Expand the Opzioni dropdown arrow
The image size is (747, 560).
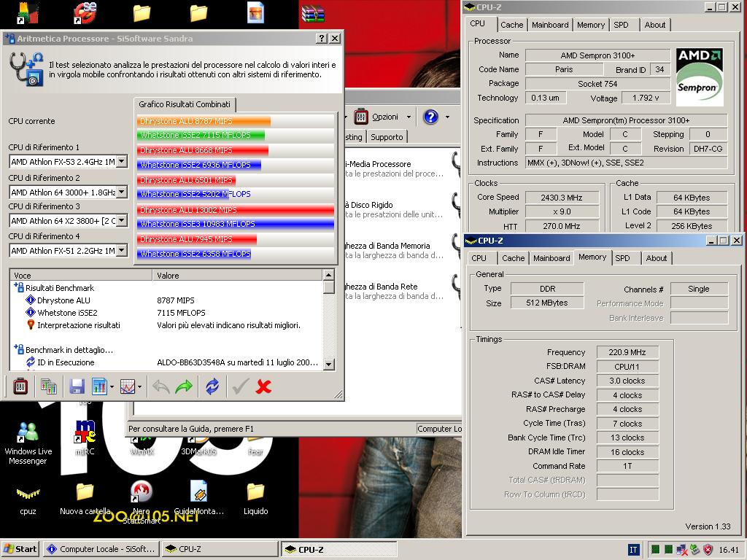pyautogui.click(x=409, y=117)
